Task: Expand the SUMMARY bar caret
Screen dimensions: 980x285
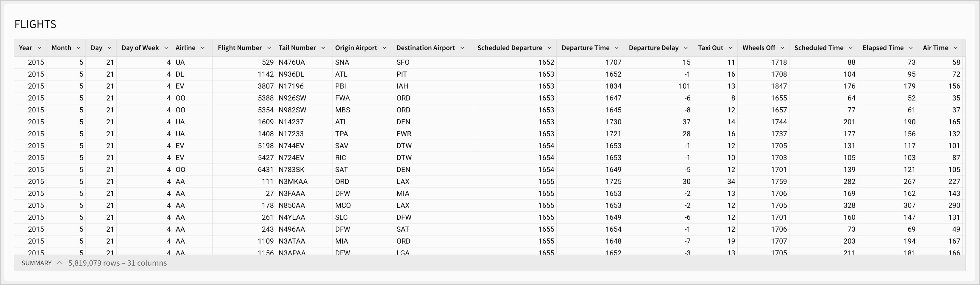Action: tap(60, 263)
